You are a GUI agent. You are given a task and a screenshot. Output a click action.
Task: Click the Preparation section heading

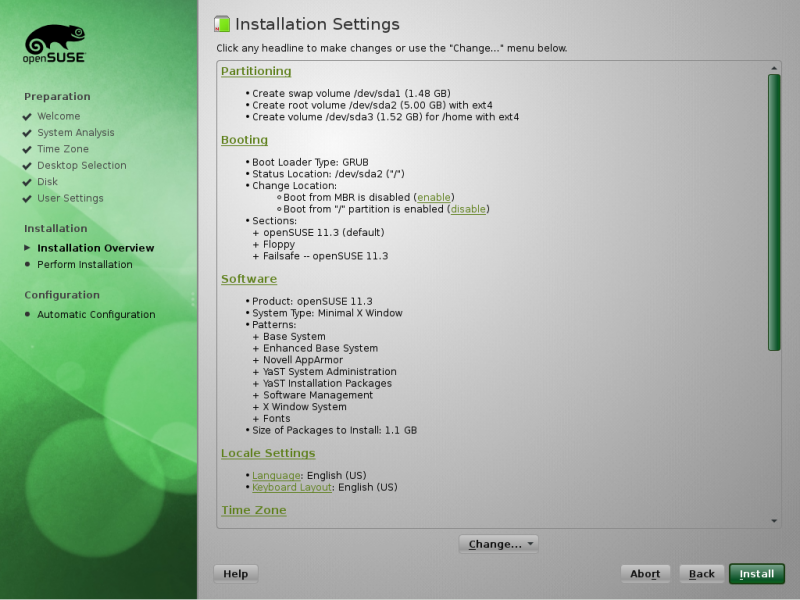point(57,96)
